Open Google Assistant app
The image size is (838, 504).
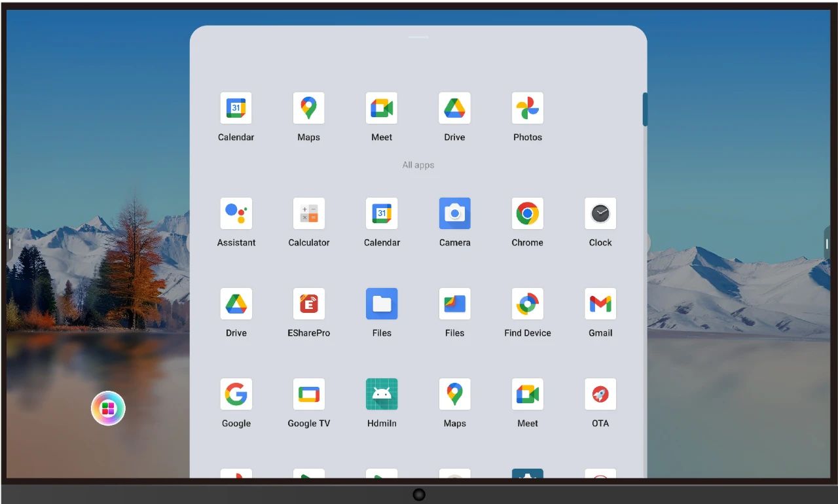pyautogui.click(x=236, y=213)
